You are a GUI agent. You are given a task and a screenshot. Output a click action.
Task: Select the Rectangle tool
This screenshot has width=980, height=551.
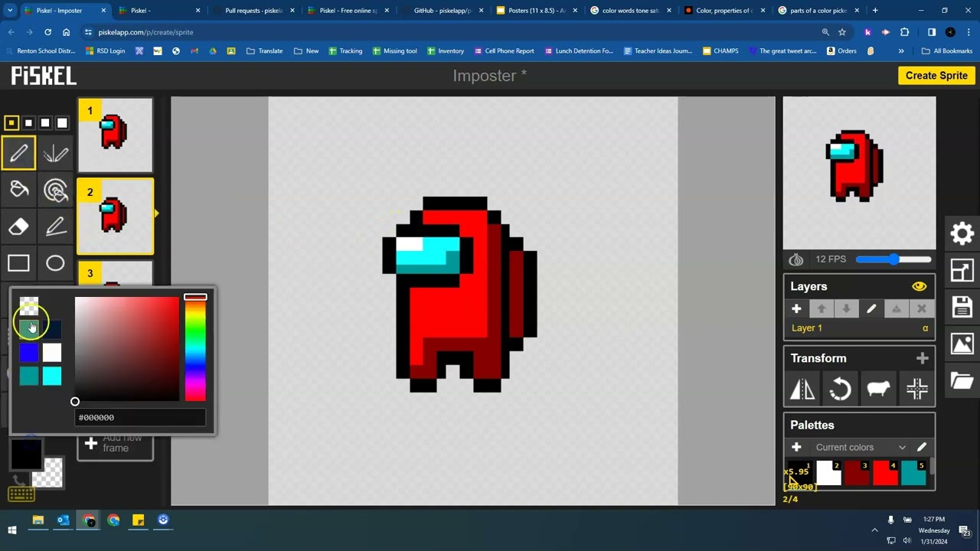pos(18,263)
